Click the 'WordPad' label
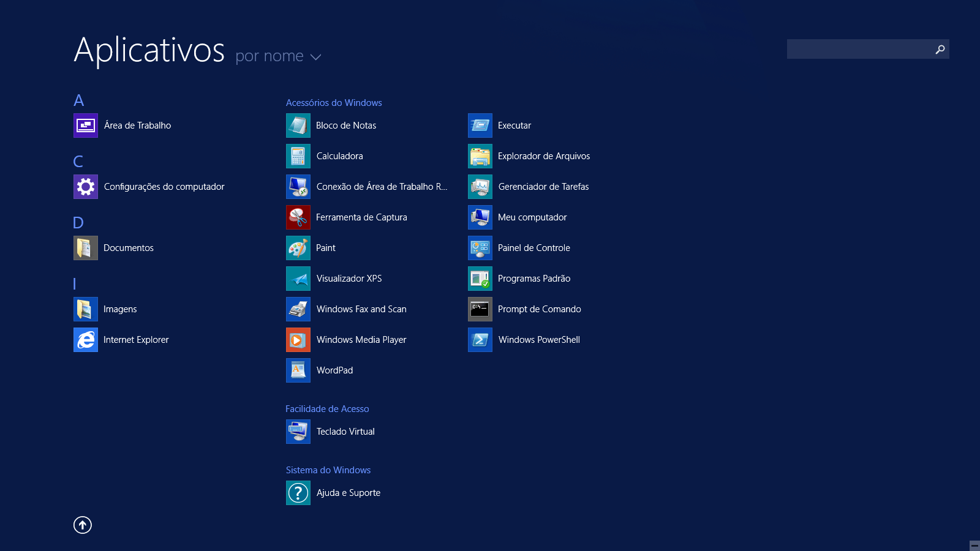This screenshot has height=551, width=980. (x=334, y=370)
